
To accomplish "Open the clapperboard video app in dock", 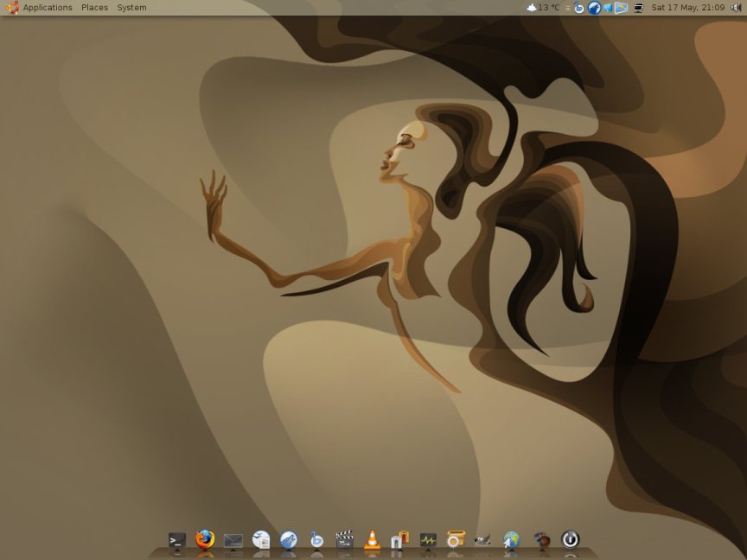I will 344,540.
